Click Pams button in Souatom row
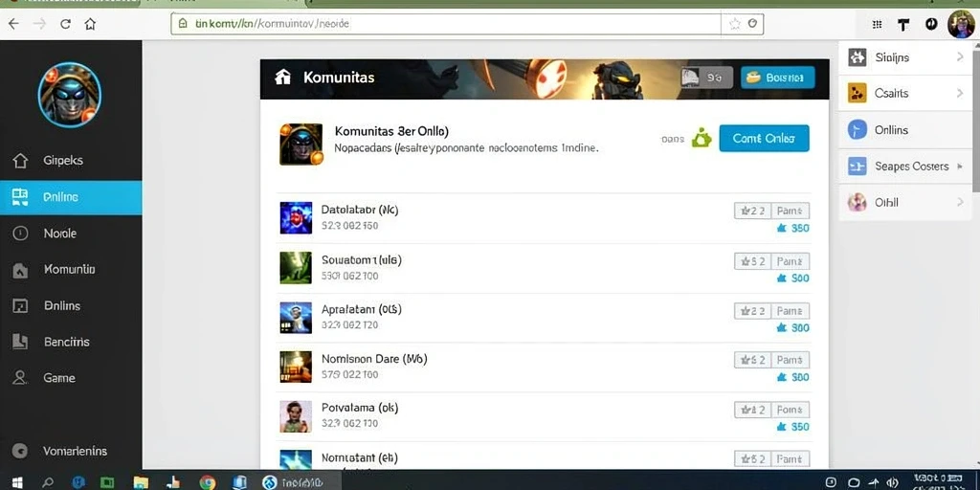 point(790,261)
